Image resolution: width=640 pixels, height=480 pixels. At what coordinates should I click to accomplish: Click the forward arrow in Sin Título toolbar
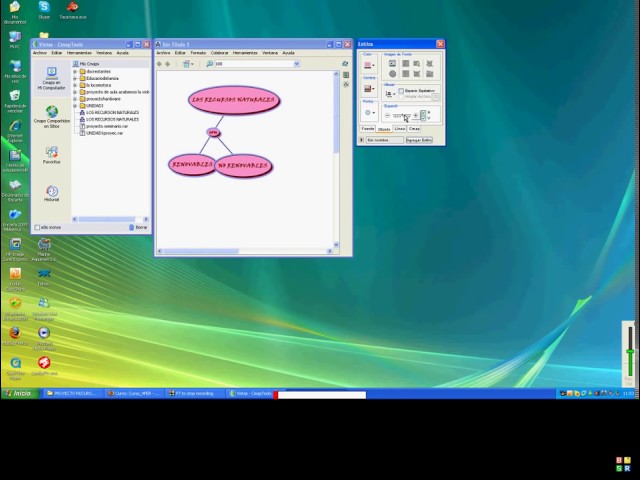(167, 64)
